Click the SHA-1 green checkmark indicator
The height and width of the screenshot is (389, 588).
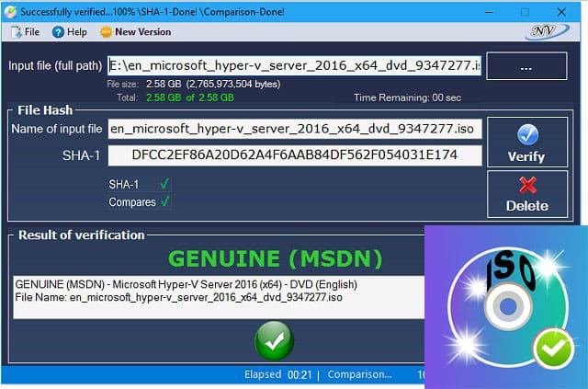click(x=164, y=184)
